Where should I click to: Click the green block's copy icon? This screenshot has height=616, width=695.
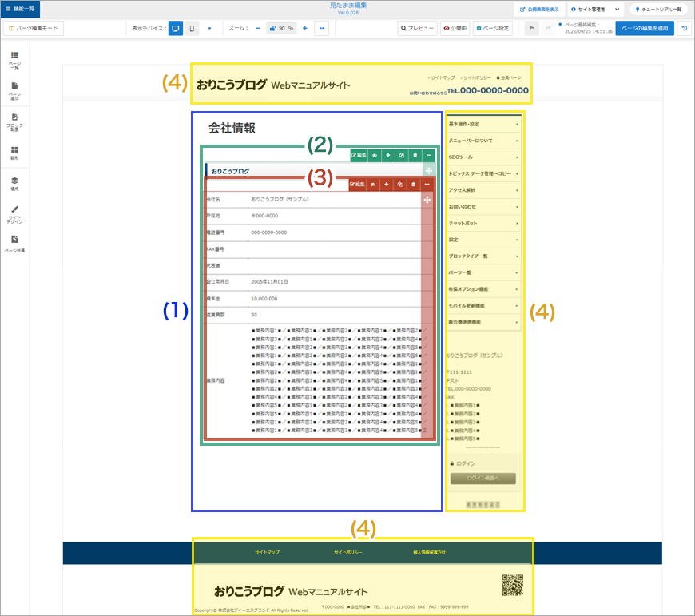(400, 156)
